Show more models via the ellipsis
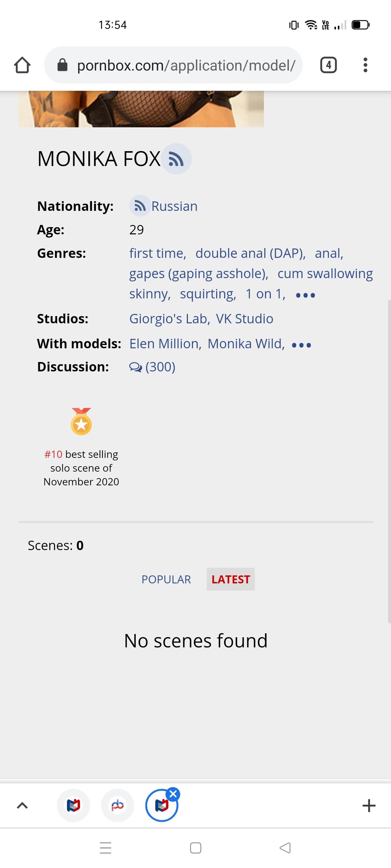The width and height of the screenshot is (391, 868). pyautogui.click(x=301, y=345)
